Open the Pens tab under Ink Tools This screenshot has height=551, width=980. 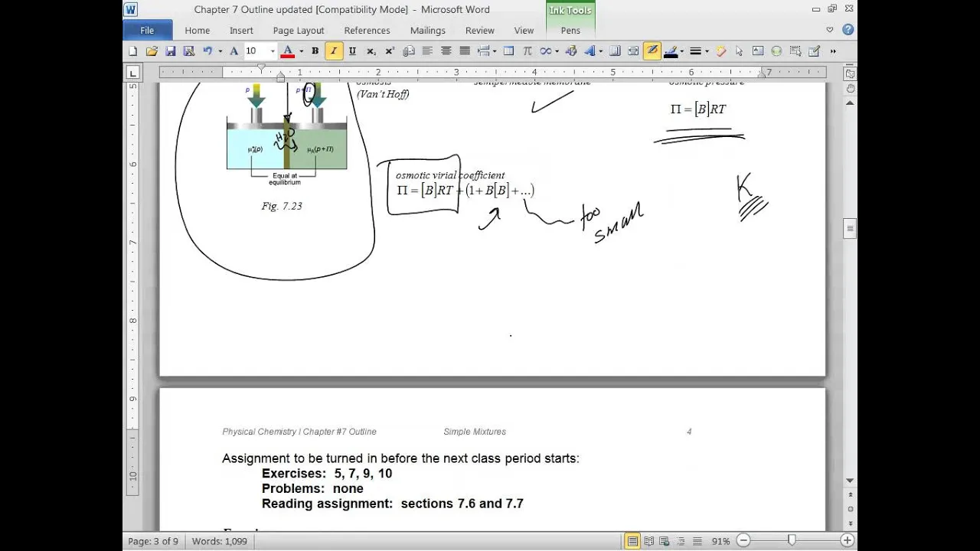(x=570, y=31)
